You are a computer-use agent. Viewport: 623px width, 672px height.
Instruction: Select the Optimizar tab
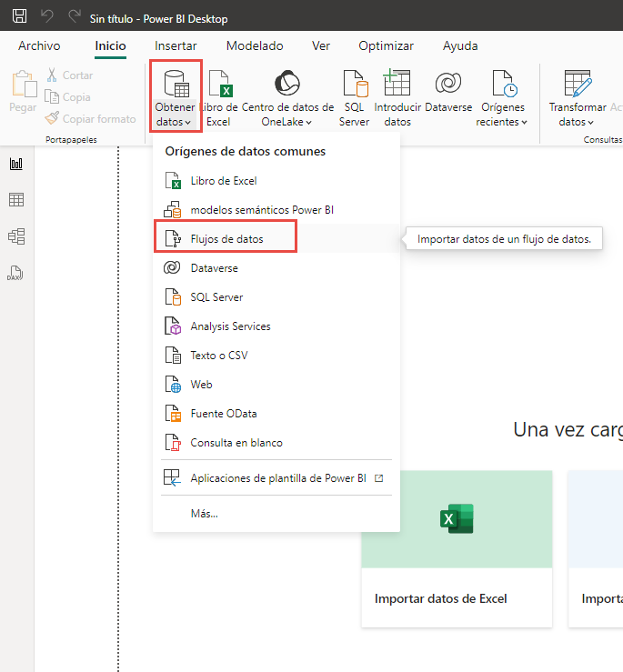coord(386,45)
